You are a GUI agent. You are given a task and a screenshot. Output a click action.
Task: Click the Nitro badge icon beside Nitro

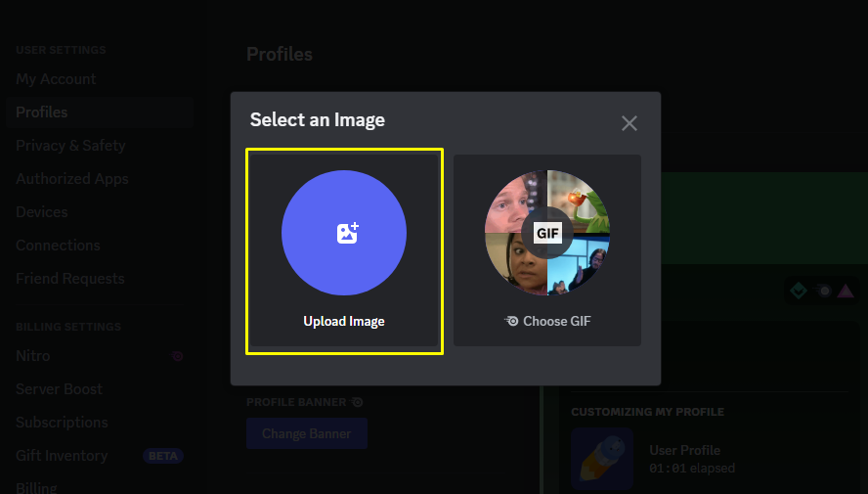177,356
